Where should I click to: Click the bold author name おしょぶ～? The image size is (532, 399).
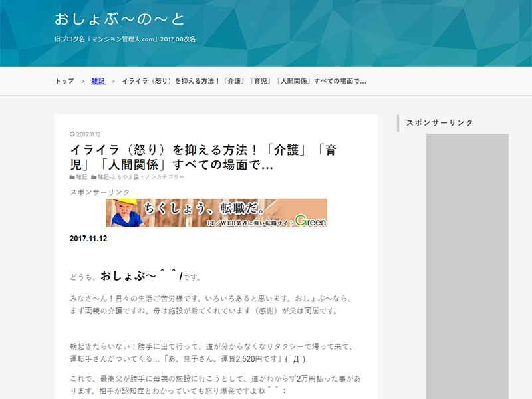tap(128, 275)
